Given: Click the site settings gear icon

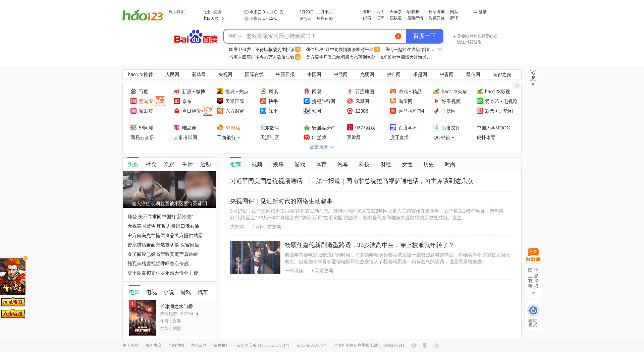Looking at the screenshot, I should point(518,86).
